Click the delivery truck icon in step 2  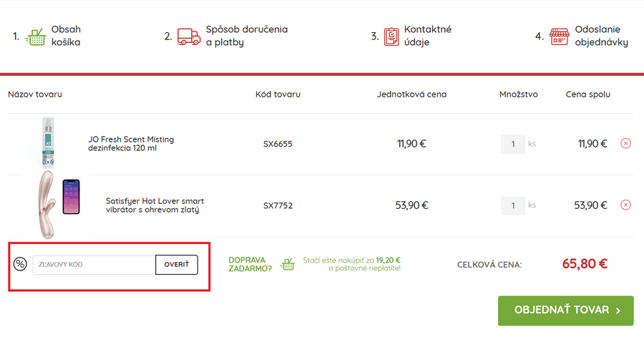click(188, 36)
